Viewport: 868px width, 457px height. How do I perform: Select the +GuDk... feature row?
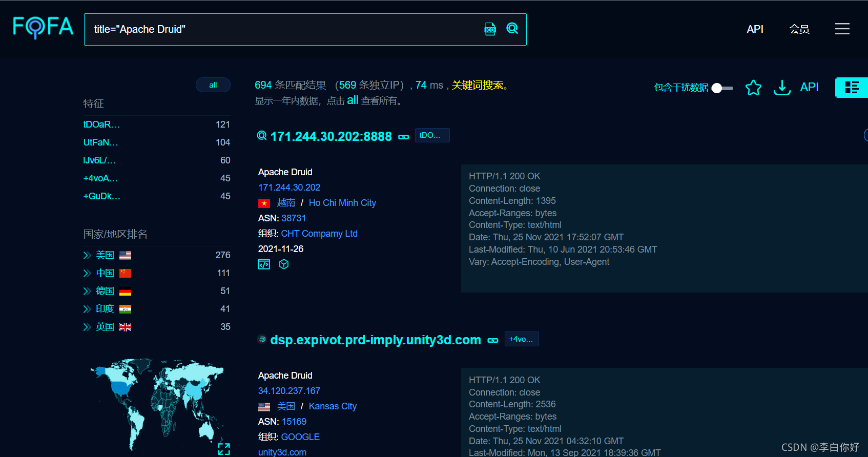pos(157,196)
